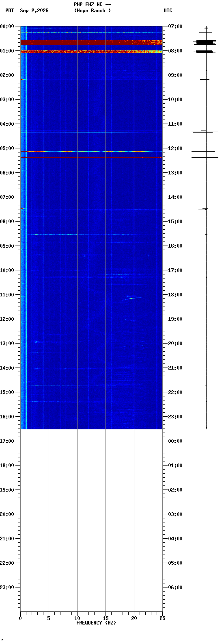Click the right UTC axis 23:00 label
Image resolution: width=224 pixels, height=644 pixels.
pyautogui.click(x=175, y=417)
